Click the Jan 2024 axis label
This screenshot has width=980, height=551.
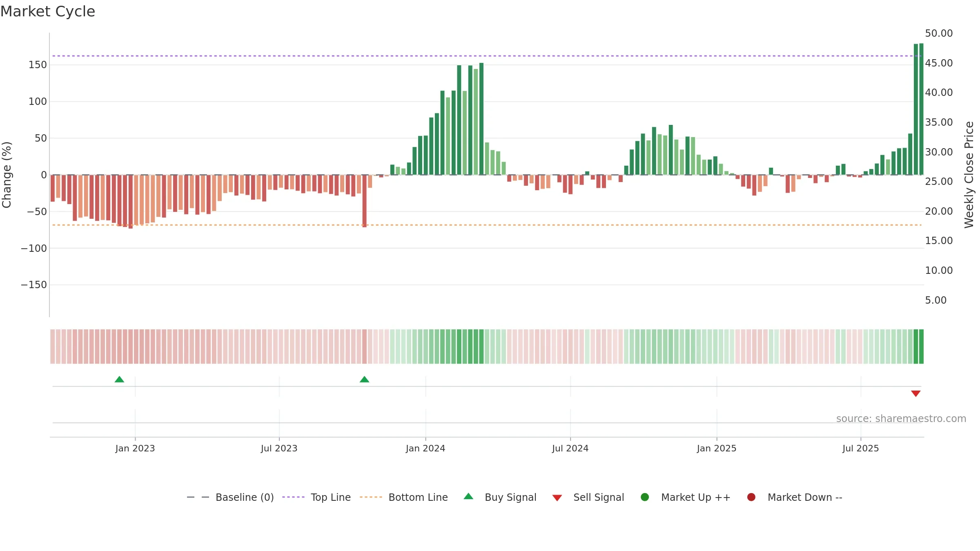tap(425, 448)
